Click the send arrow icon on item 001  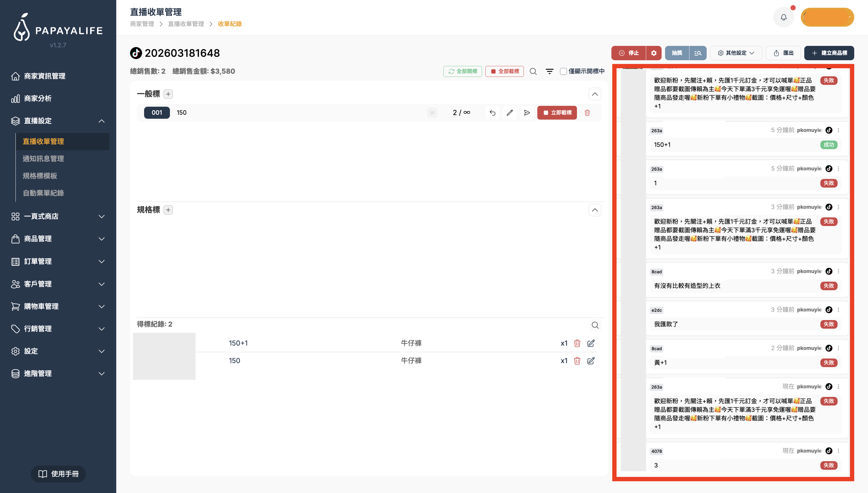(527, 113)
